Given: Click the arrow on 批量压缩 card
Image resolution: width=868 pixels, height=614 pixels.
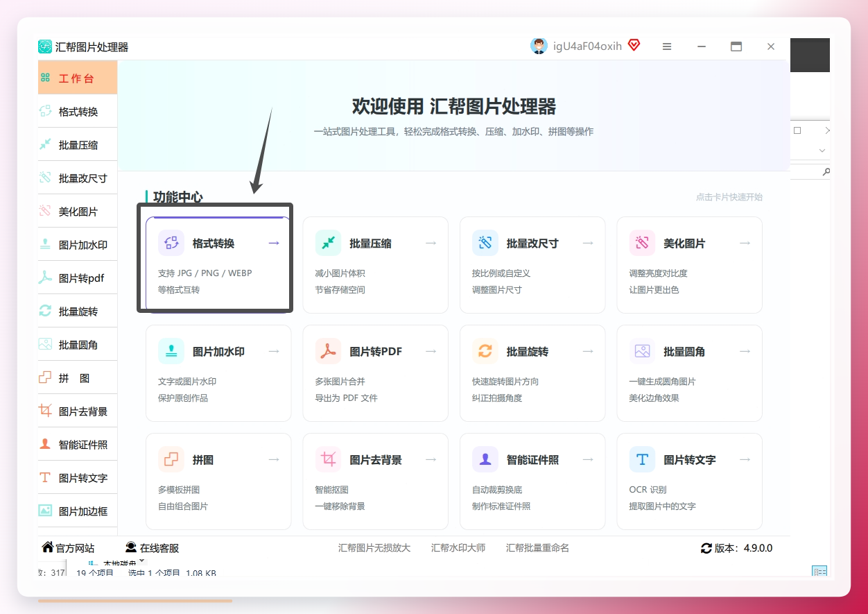Looking at the screenshot, I should tap(431, 243).
